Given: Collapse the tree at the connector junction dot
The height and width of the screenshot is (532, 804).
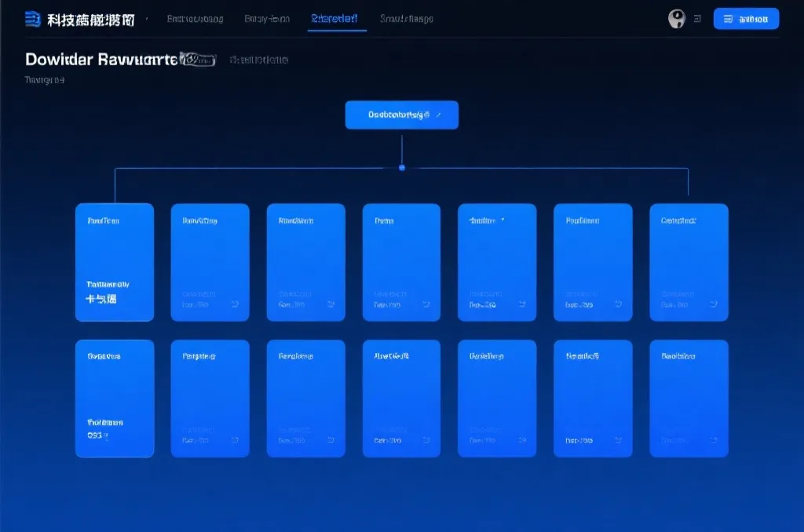Looking at the screenshot, I should [x=402, y=167].
